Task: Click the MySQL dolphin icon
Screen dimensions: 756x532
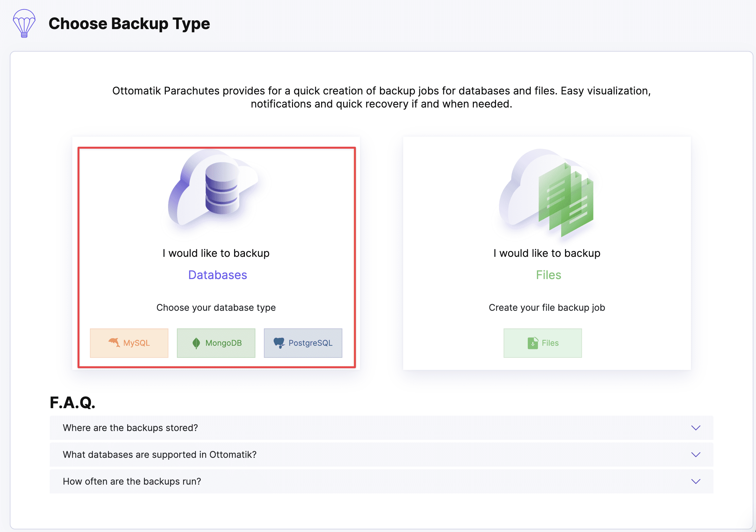Action: coord(114,342)
